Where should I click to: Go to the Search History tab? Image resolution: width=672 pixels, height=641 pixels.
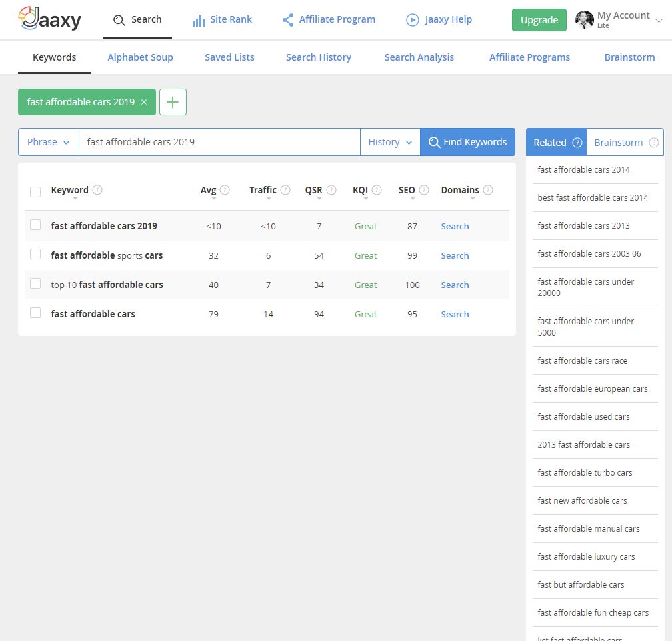319,57
